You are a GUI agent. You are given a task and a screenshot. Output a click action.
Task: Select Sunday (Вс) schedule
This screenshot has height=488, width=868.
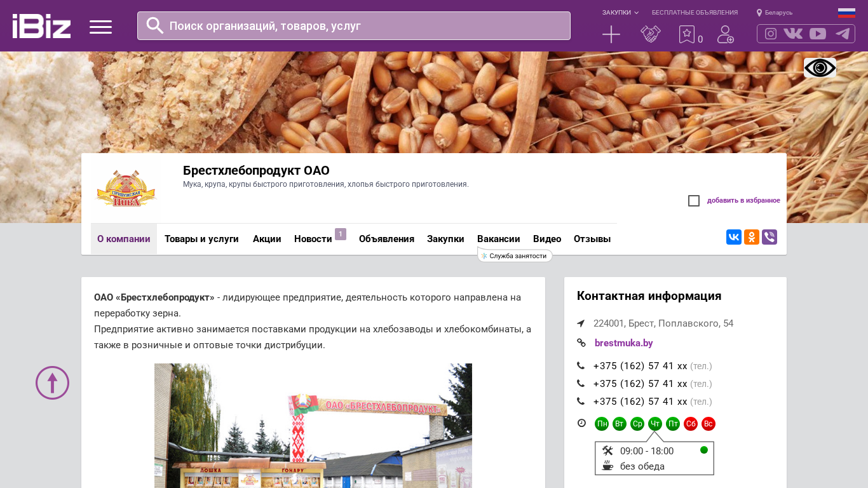click(x=709, y=424)
